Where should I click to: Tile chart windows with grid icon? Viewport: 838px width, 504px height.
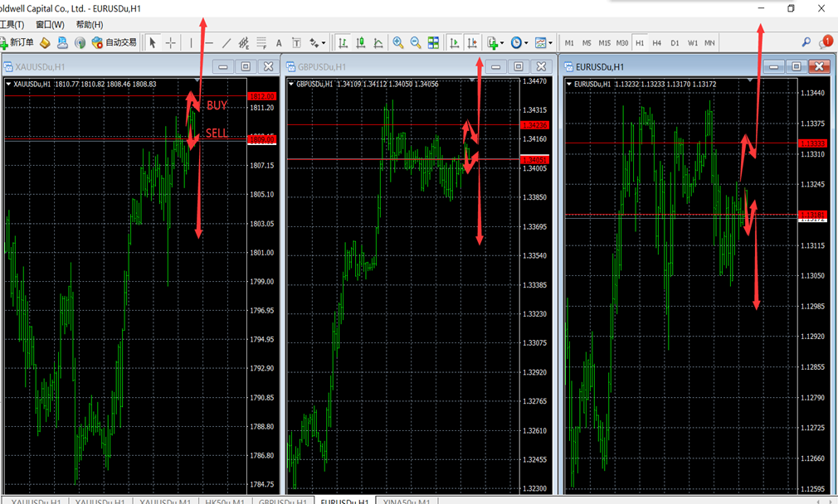click(x=433, y=42)
